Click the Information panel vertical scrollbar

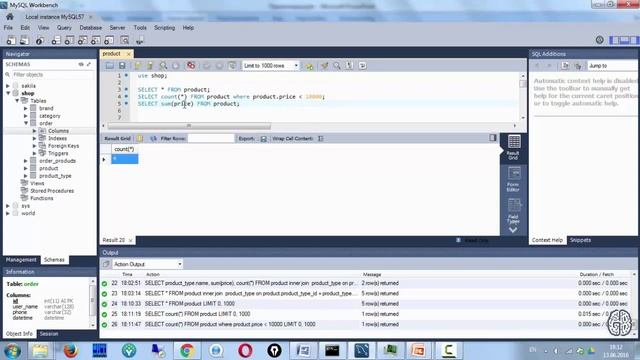[93, 302]
